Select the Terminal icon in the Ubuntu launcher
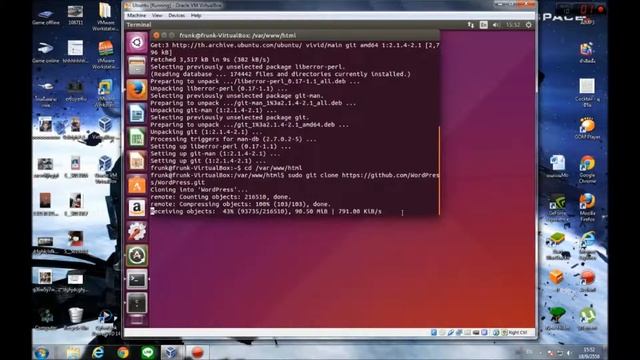This screenshot has width=640, height=360. point(137,279)
